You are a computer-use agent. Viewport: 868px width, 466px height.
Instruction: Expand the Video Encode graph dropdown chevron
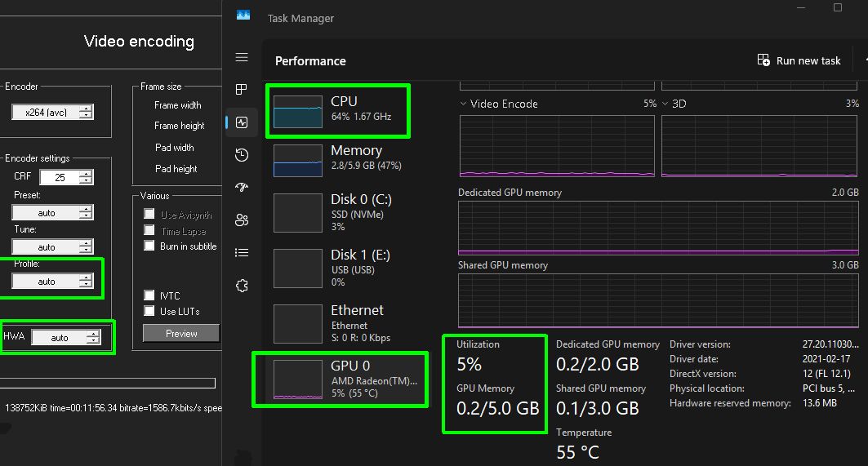pyautogui.click(x=463, y=104)
